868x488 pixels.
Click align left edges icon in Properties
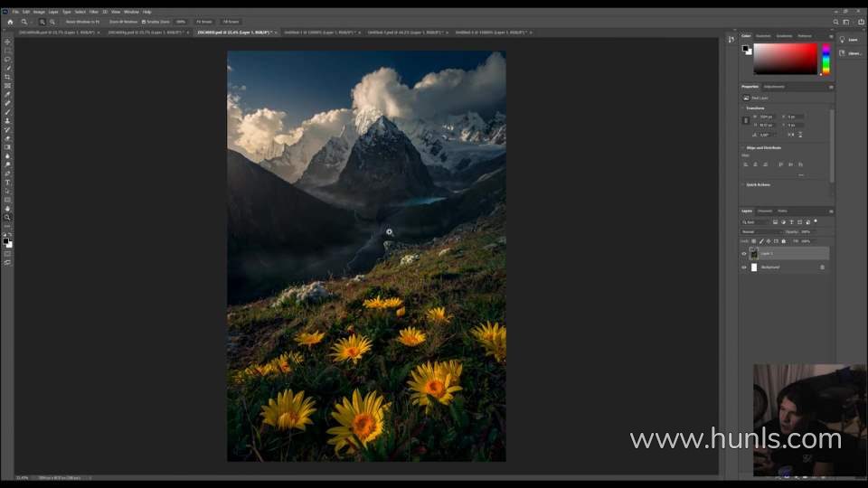[746, 164]
